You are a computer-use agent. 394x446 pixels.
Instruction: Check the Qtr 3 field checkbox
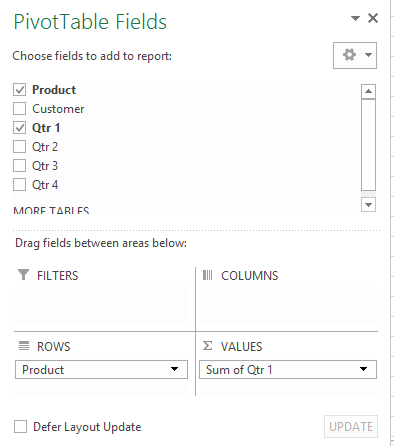20,165
